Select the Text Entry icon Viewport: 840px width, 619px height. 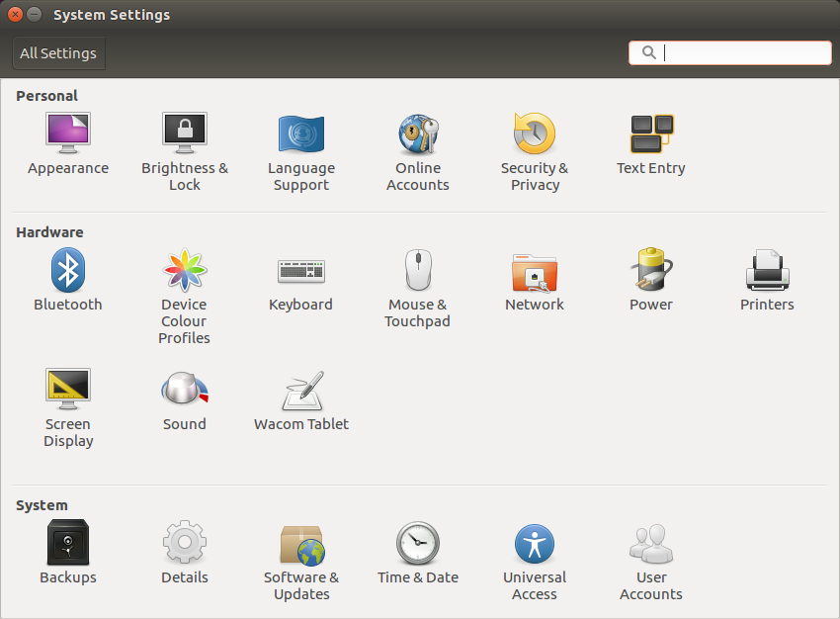coord(651,133)
